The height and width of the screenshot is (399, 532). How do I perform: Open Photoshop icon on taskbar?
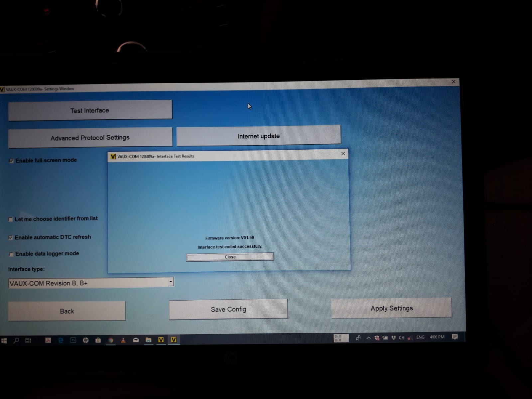73,340
